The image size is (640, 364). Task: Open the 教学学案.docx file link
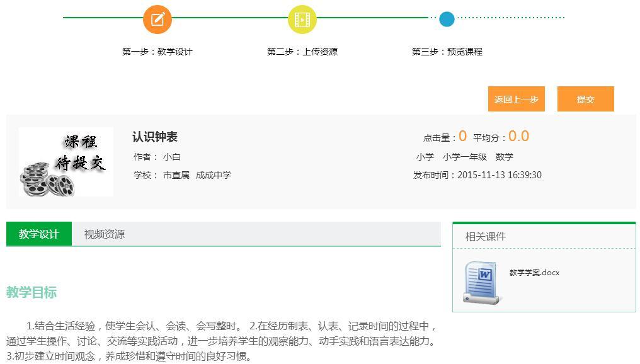pyautogui.click(x=534, y=273)
